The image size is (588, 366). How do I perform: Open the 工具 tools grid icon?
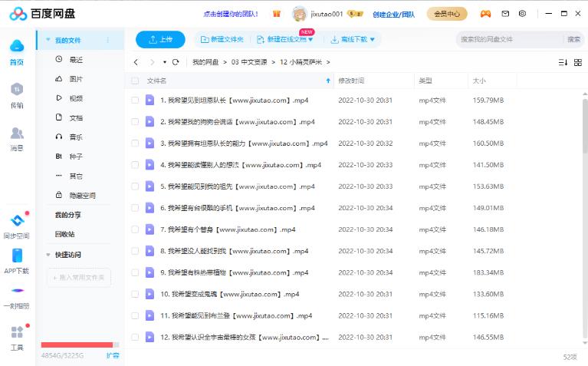click(x=17, y=332)
